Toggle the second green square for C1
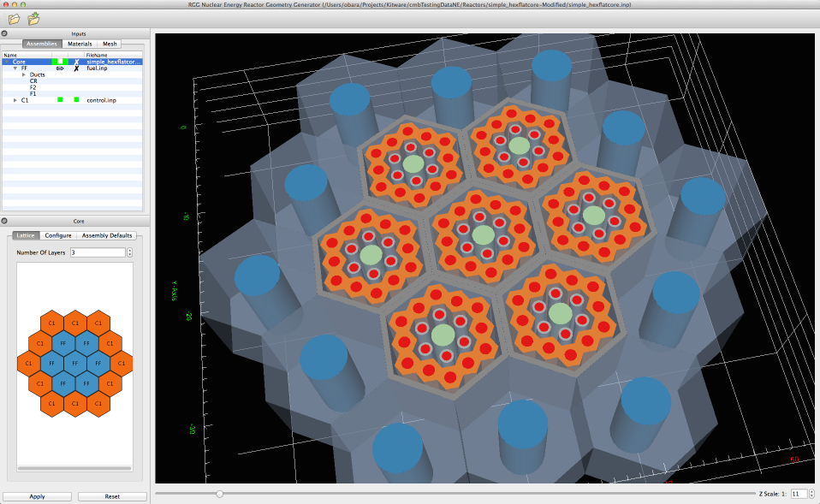Image resolution: width=820 pixels, height=504 pixels. click(76, 100)
